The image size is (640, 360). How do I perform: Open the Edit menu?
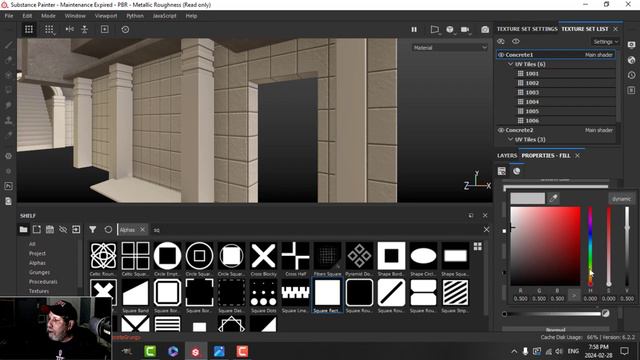tap(27, 16)
